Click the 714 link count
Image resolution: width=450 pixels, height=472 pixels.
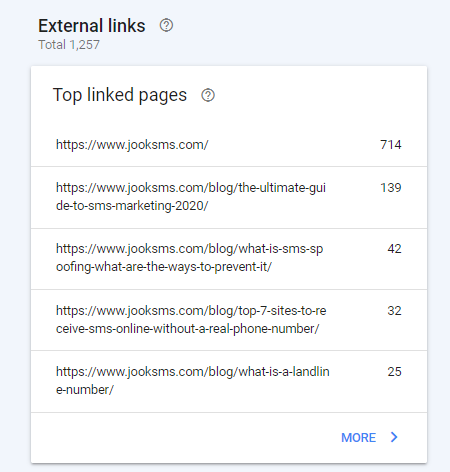391,145
